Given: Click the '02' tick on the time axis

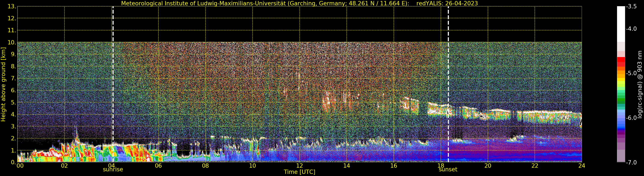Looking at the screenshot, I should click(64, 166).
